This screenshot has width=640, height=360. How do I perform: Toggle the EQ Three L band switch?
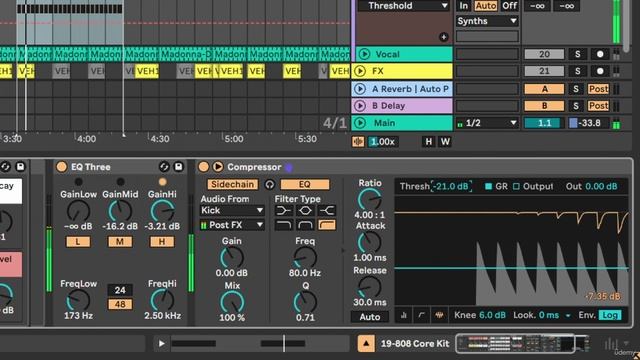[78, 242]
